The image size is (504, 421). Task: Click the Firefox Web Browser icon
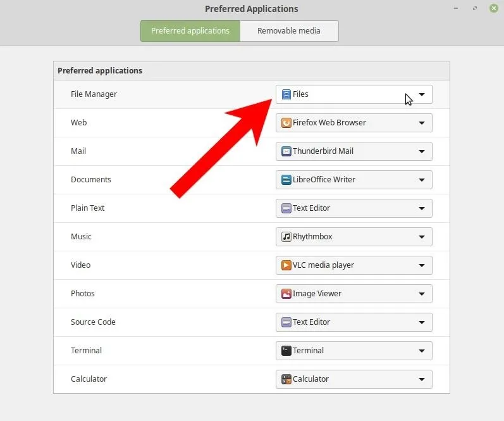point(286,123)
